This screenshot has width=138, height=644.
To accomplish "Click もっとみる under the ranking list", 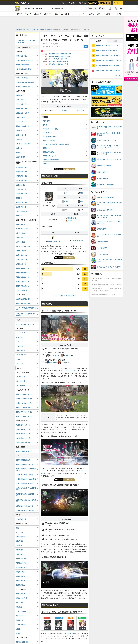I will [x=118, y=75].
